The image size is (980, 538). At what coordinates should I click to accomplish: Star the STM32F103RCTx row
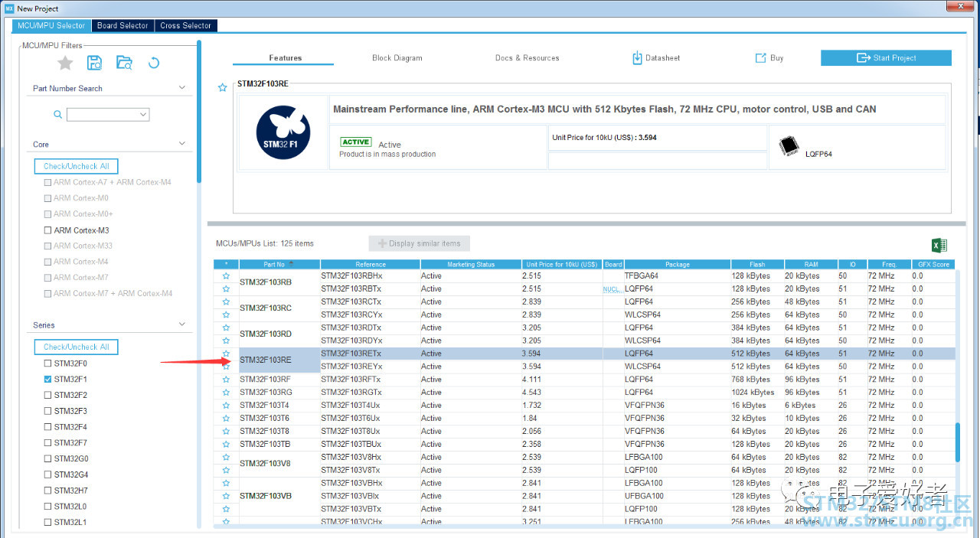[226, 302]
